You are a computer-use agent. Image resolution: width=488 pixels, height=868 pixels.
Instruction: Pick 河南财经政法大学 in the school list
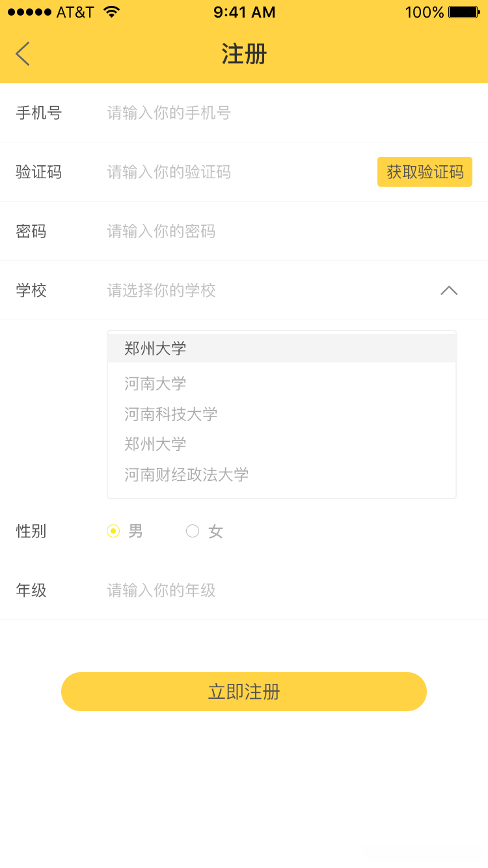click(187, 474)
